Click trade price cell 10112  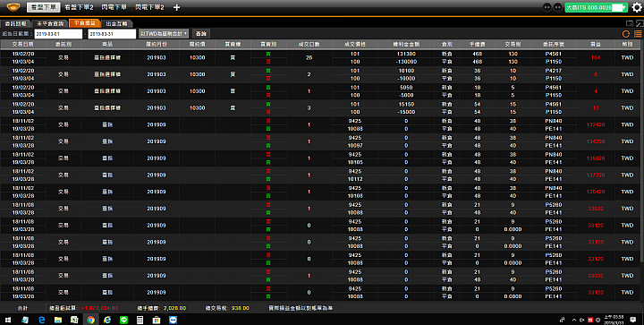click(355, 179)
